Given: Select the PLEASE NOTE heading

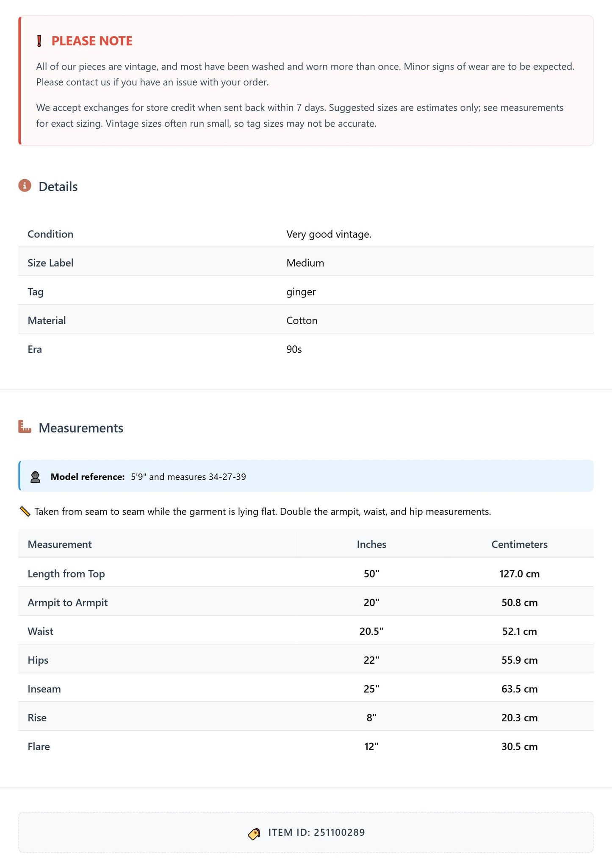Looking at the screenshot, I should [92, 41].
